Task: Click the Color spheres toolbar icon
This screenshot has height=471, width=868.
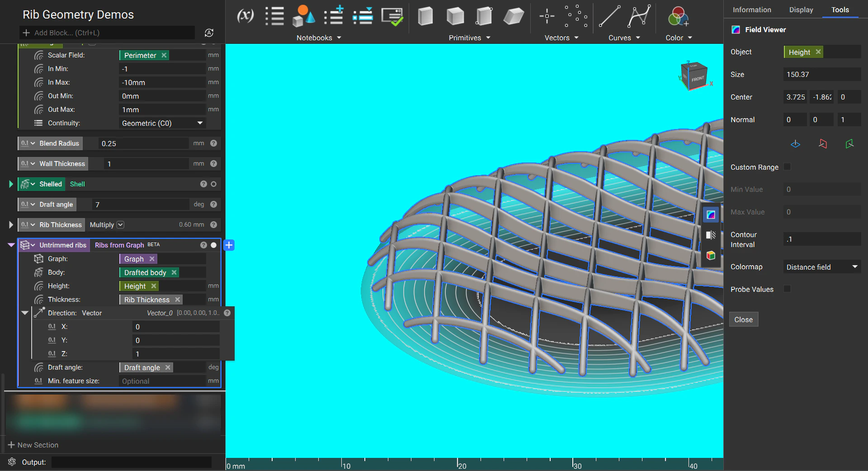Action: pos(678,17)
